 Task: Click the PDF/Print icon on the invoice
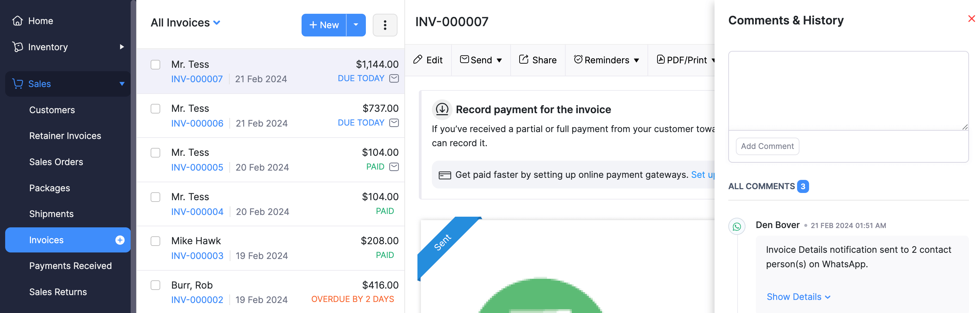click(661, 59)
